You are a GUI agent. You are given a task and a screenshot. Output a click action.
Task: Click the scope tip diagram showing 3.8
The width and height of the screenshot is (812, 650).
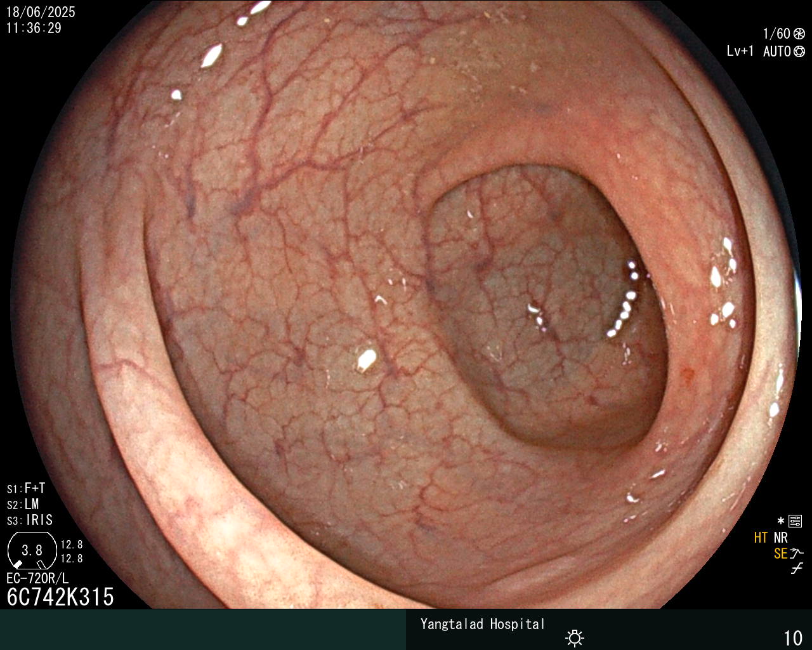click(x=31, y=550)
